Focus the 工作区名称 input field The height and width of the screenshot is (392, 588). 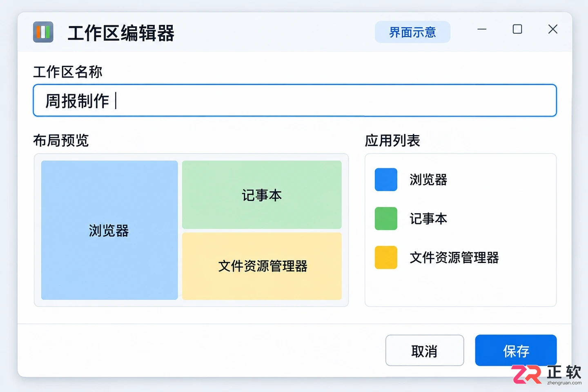pyautogui.click(x=295, y=100)
